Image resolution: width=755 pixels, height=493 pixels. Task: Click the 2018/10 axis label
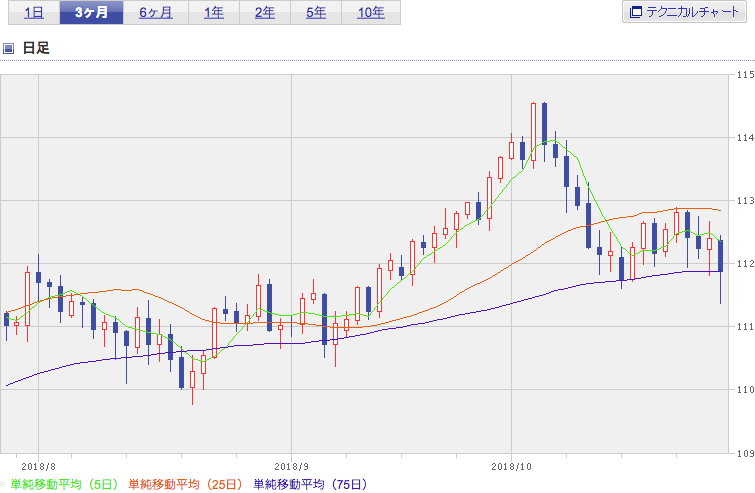(511, 467)
